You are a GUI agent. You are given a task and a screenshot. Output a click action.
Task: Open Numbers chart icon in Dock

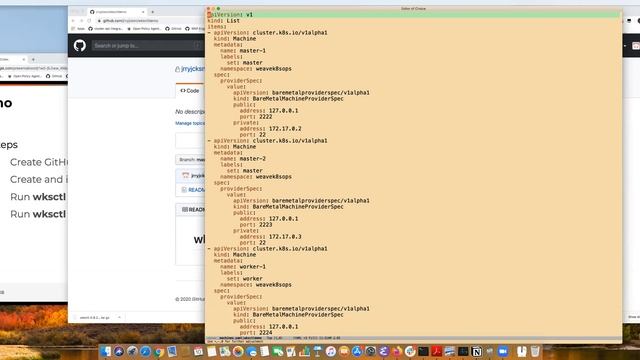tap(304, 351)
